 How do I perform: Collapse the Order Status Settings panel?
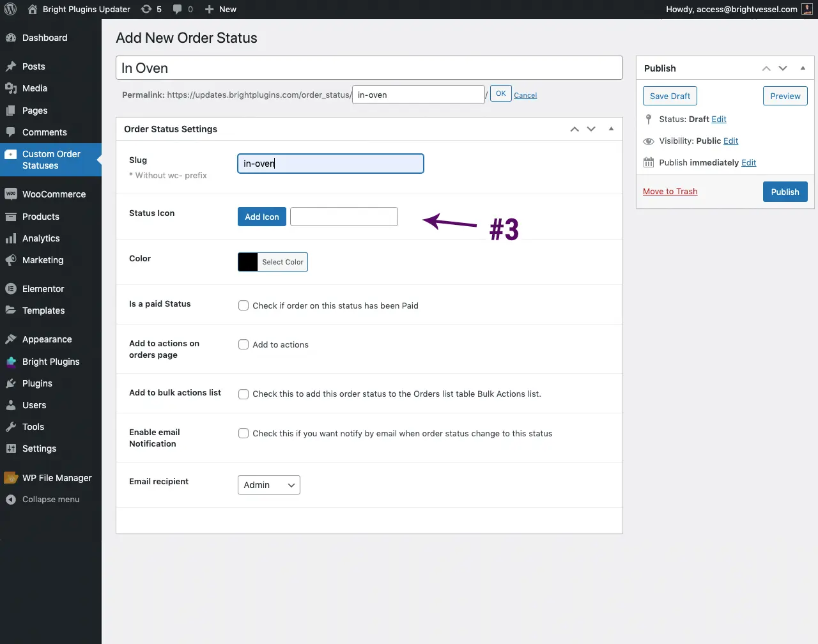pyautogui.click(x=611, y=129)
